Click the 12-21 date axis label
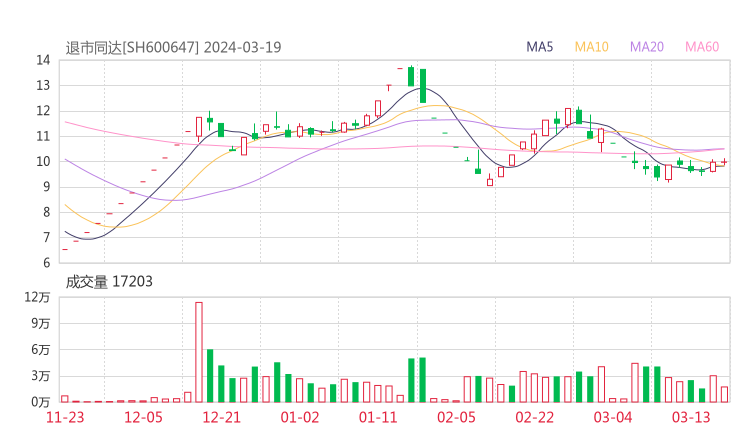This screenshot has height=440, width=740. 221,417
